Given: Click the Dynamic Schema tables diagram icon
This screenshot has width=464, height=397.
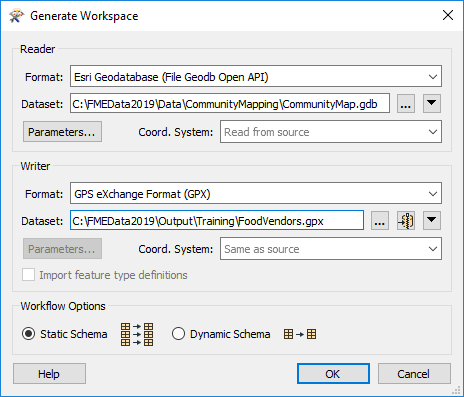Looking at the screenshot, I should (300, 334).
